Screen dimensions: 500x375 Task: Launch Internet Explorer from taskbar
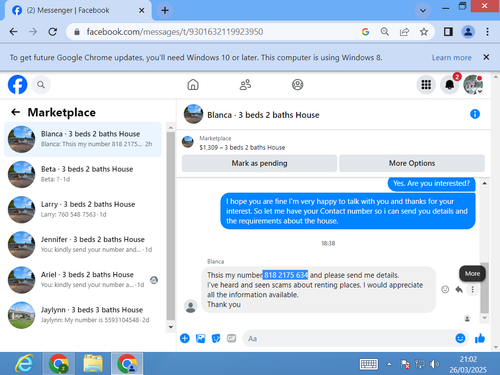[x=24, y=364]
